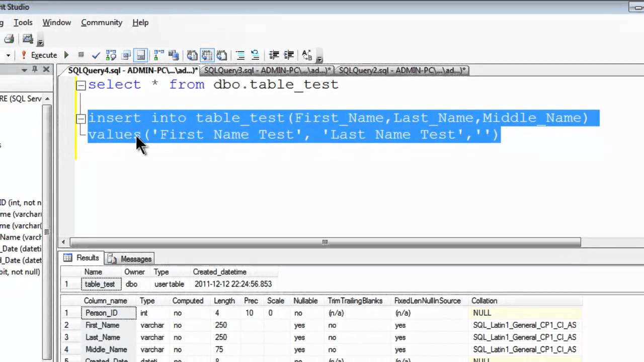Viewport: 644px width, 362px height.
Task: Display the estimated execution plan
Action: (111, 55)
